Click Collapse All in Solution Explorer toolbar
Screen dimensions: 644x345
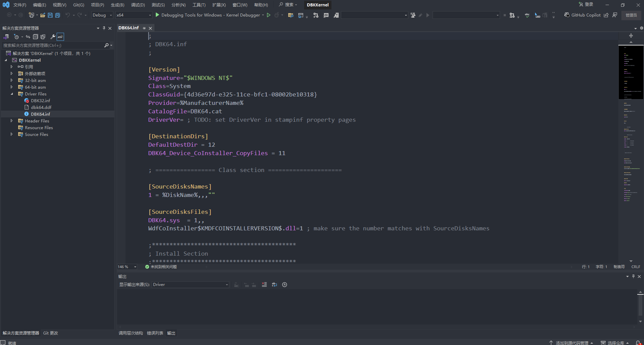click(35, 37)
